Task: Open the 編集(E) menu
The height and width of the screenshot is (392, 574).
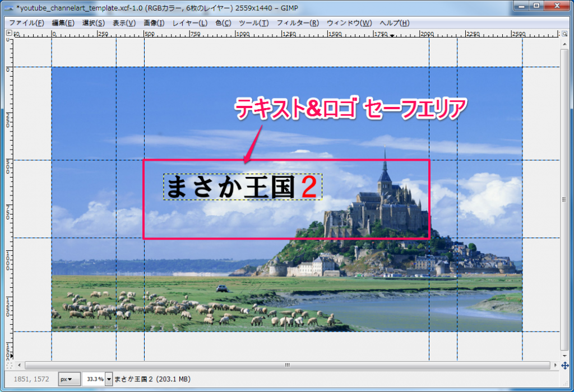Action: [63, 23]
